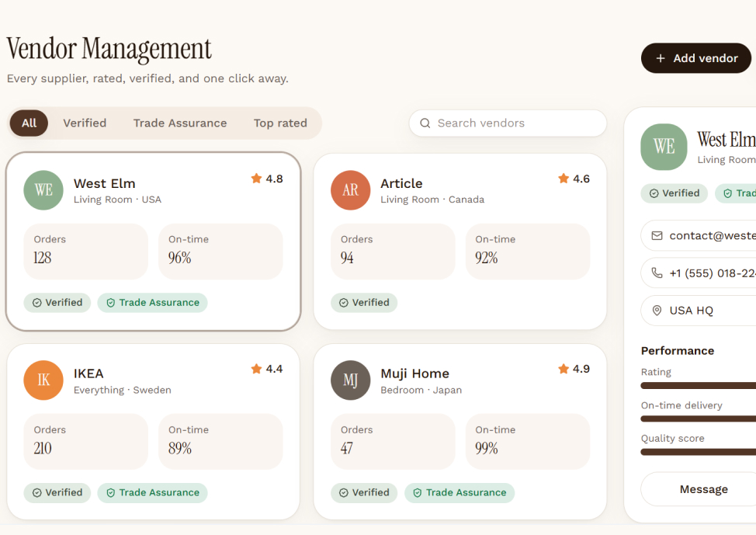This screenshot has width=756, height=535.
Task: Click the envelope icon in the details panel
Action: (x=657, y=235)
